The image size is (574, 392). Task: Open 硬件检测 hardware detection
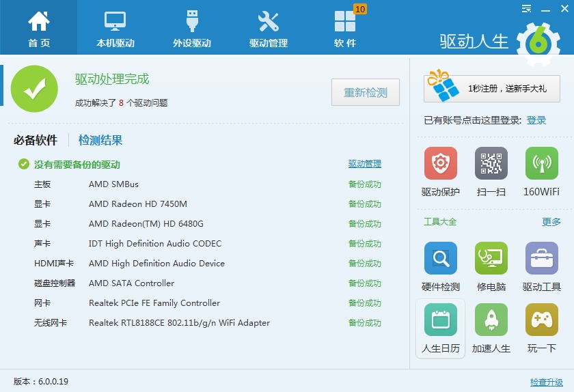coord(441,259)
